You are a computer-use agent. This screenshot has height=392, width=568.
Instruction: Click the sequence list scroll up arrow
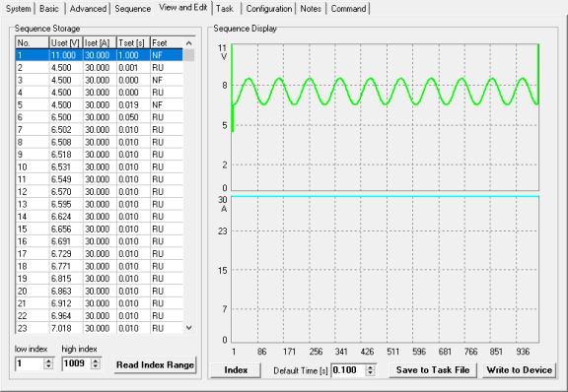tap(188, 43)
